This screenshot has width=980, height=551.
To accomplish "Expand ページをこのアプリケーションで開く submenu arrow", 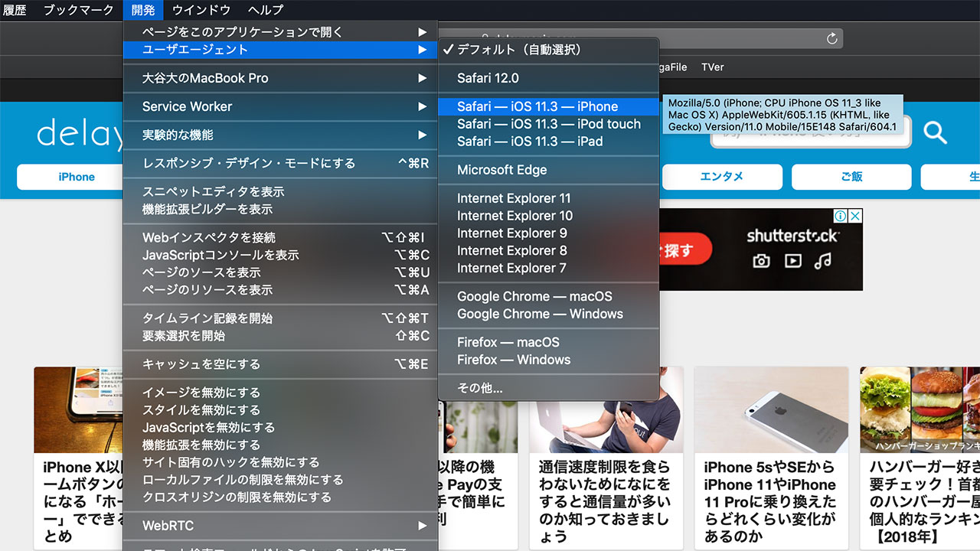I will (x=422, y=32).
